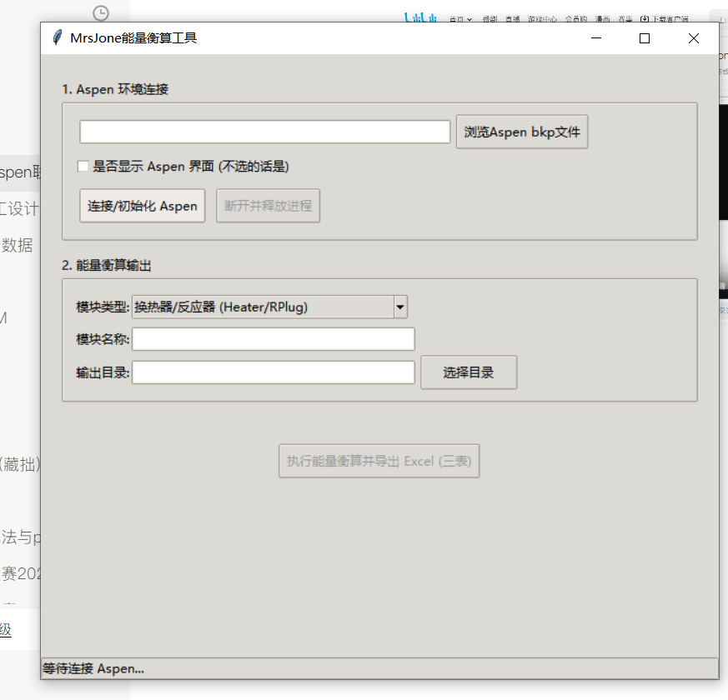Click 执行能量衡算并导出 Excel button

[x=379, y=461]
